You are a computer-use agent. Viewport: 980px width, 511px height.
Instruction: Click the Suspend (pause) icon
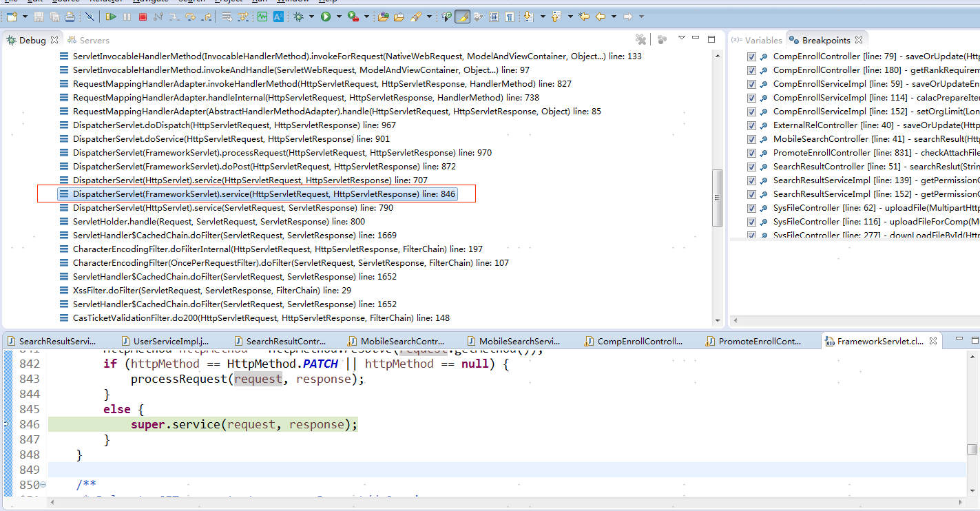pyautogui.click(x=127, y=17)
